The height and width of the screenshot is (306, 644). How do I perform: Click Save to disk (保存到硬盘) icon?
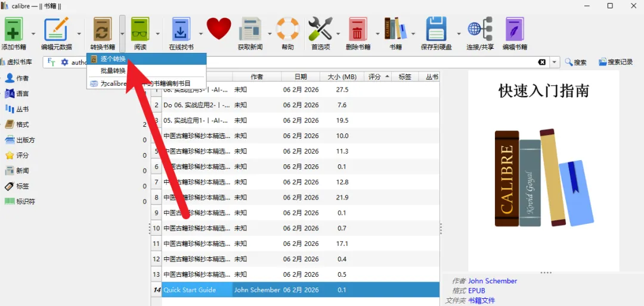pos(436,29)
